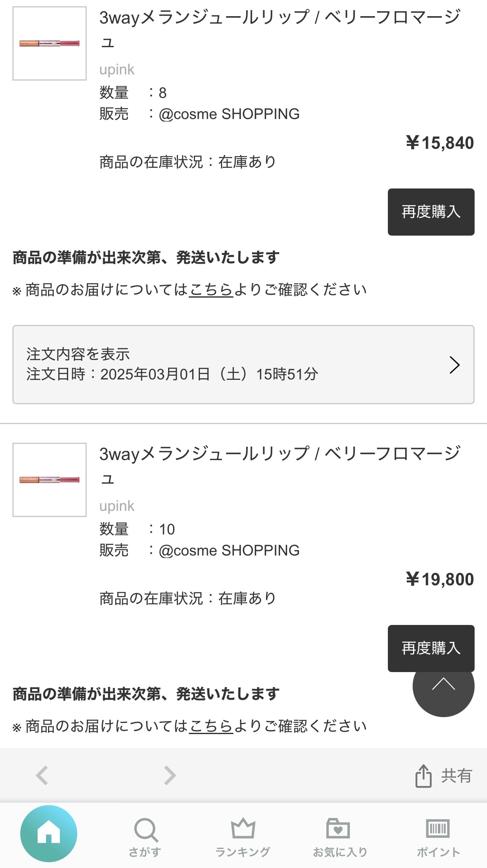Tap the upink brand name in first order
487x868 pixels.
[x=117, y=69]
